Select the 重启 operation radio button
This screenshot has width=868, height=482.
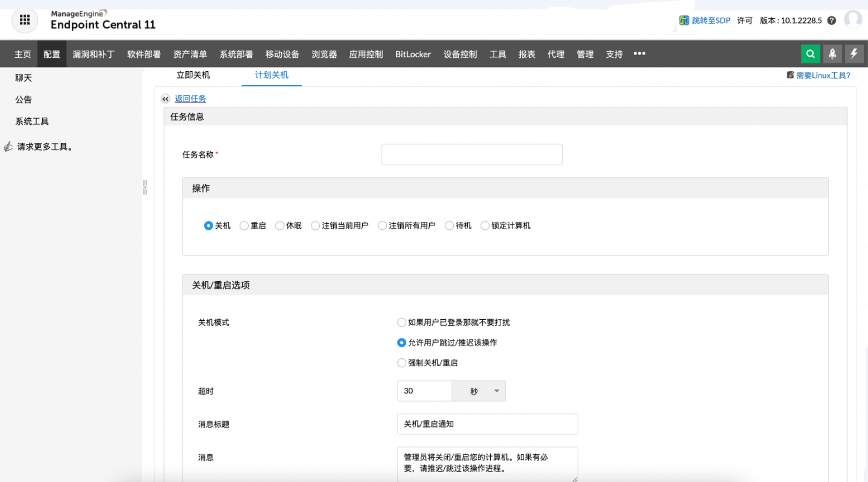244,225
